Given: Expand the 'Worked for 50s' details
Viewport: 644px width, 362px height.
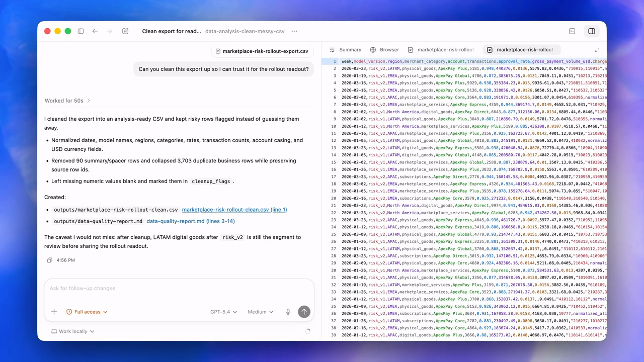Looking at the screenshot, I should click(67, 101).
